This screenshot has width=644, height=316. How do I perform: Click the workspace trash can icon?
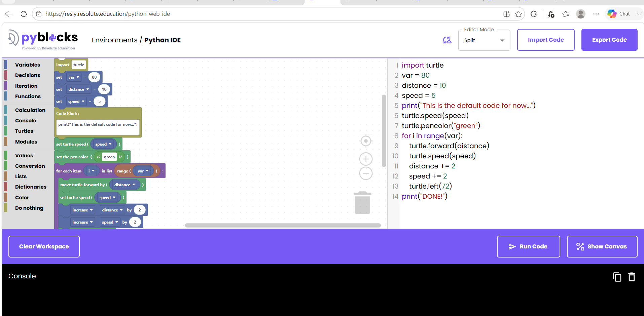362,203
